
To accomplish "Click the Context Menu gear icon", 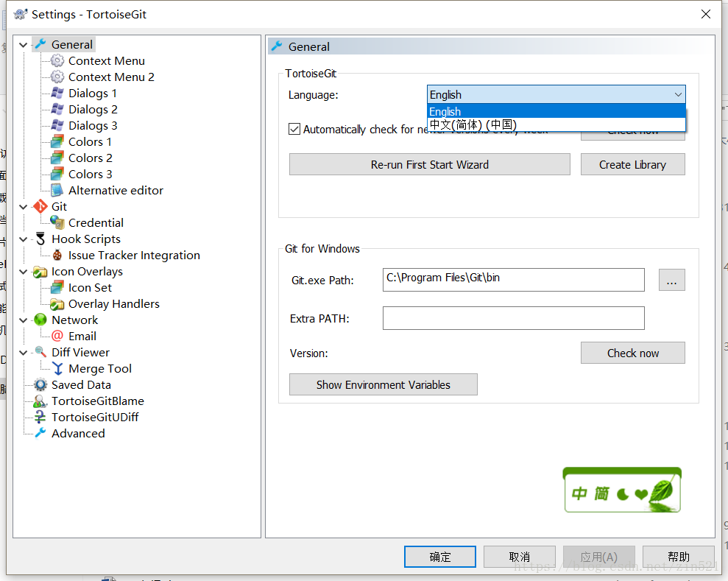I will [x=57, y=61].
